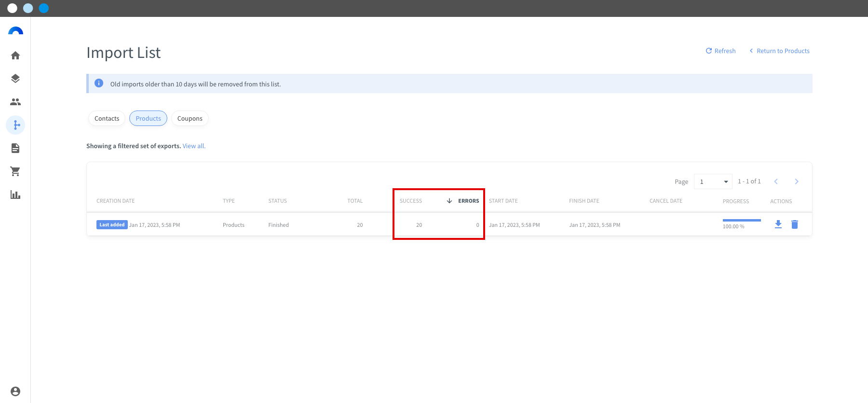This screenshot has height=403, width=868.
Task: Click Return to Products link
Action: 779,51
